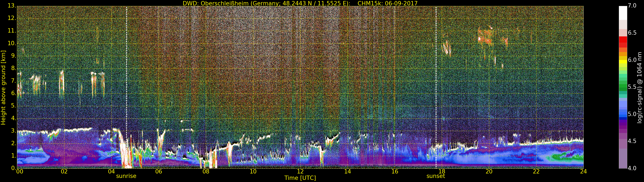
Task: Click the 5.5 colorbar tick label
Action: click(x=632, y=87)
